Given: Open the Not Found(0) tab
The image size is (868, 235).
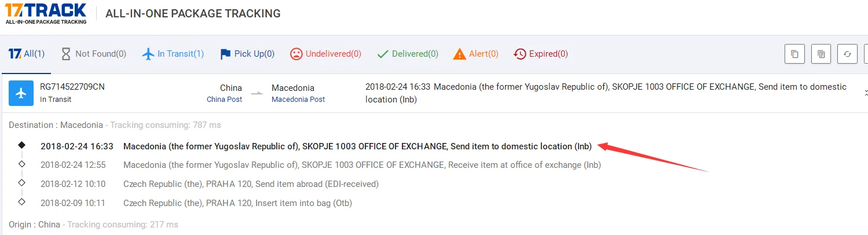Looking at the screenshot, I should point(93,54).
